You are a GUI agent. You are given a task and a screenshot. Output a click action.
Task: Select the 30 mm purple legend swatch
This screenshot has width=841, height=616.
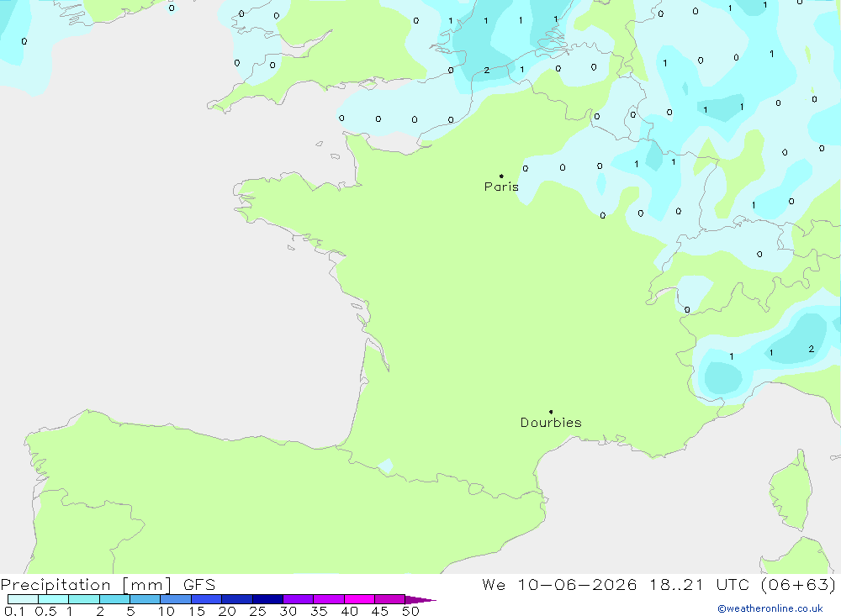(298, 599)
